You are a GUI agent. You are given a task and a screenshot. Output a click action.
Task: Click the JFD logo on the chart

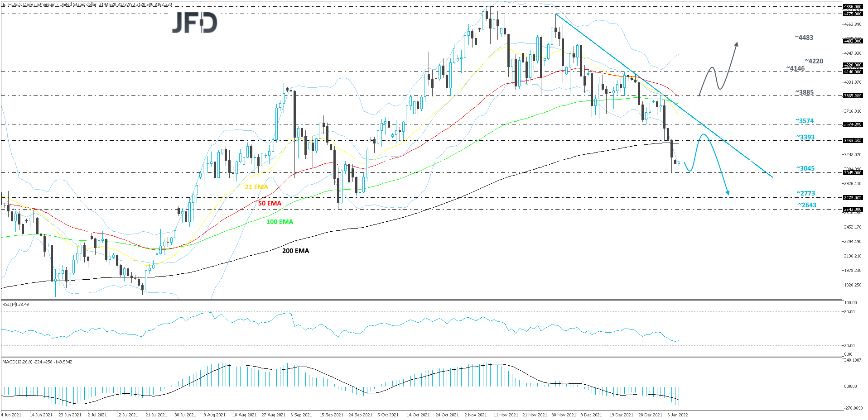click(x=194, y=23)
